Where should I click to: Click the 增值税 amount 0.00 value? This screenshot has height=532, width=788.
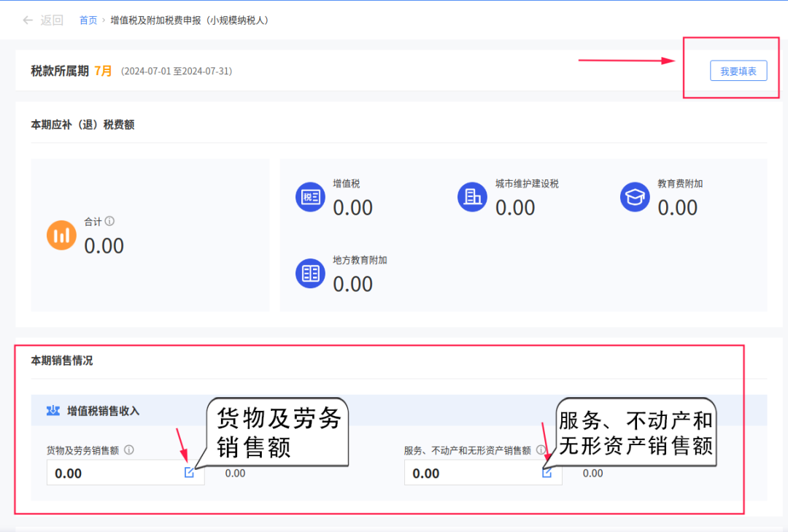(x=353, y=208)
